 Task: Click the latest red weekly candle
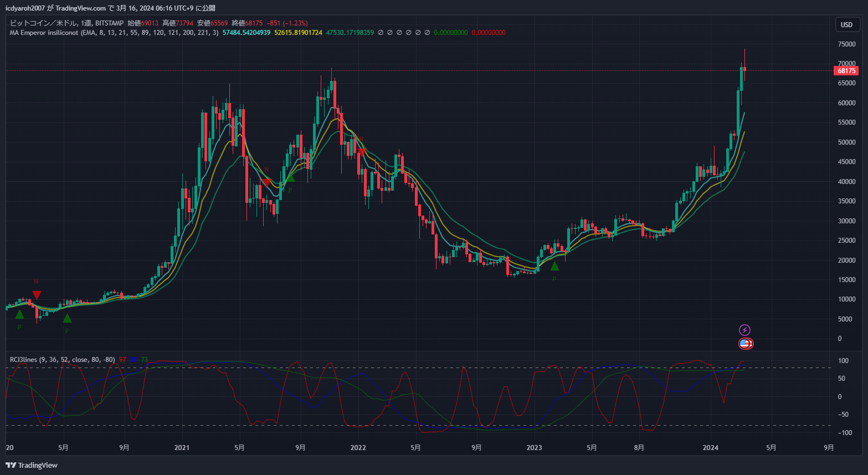coord(744,69)
